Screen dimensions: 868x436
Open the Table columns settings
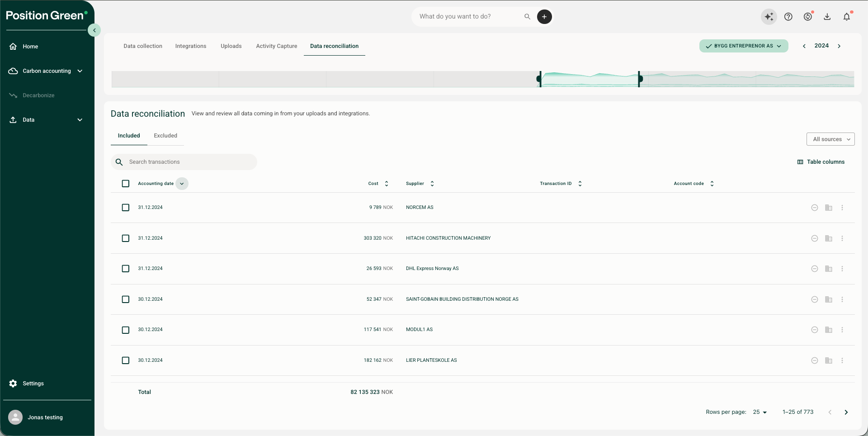click(821, 162)
